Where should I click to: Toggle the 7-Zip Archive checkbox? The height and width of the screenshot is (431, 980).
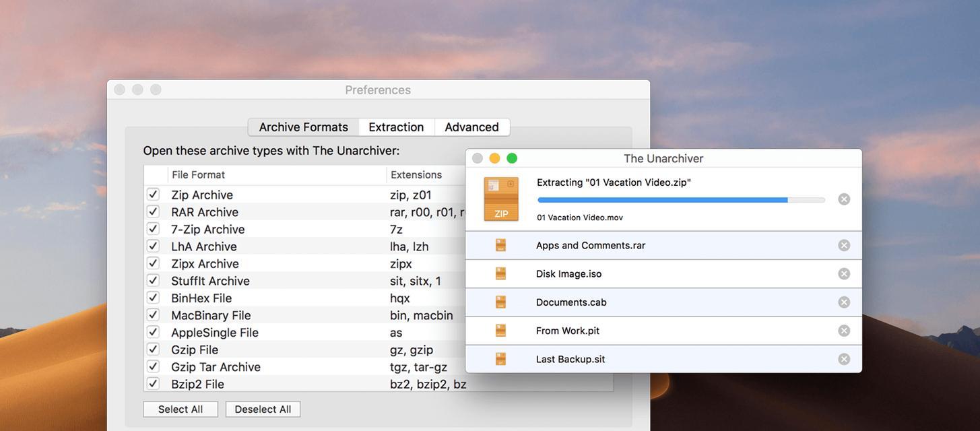[x=153, y=229]
